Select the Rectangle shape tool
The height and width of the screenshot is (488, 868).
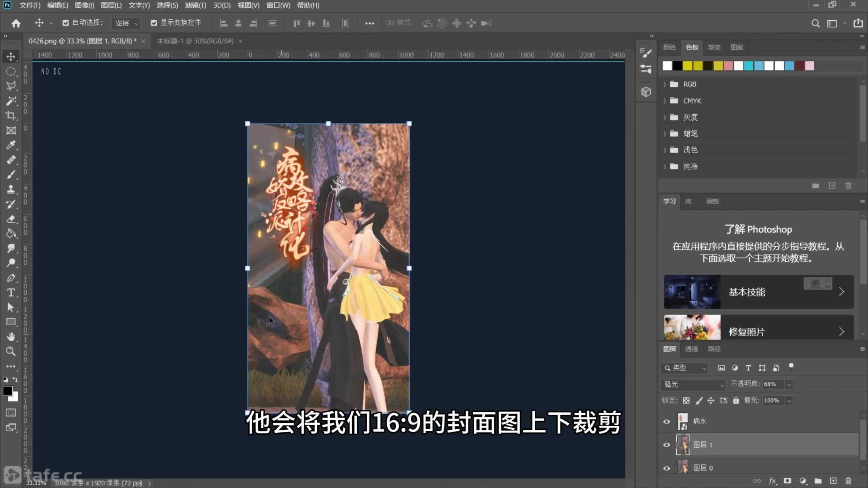tap(11, 322)
